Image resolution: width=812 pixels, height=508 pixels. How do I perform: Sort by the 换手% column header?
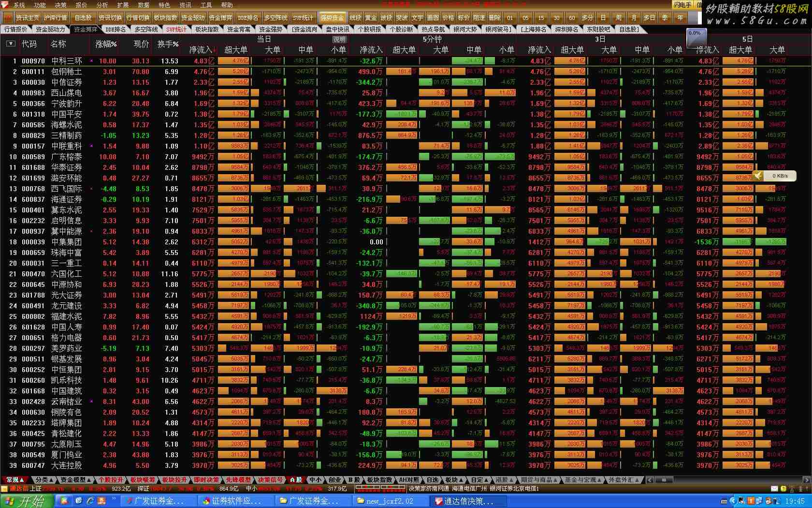[x=168, y=44]
